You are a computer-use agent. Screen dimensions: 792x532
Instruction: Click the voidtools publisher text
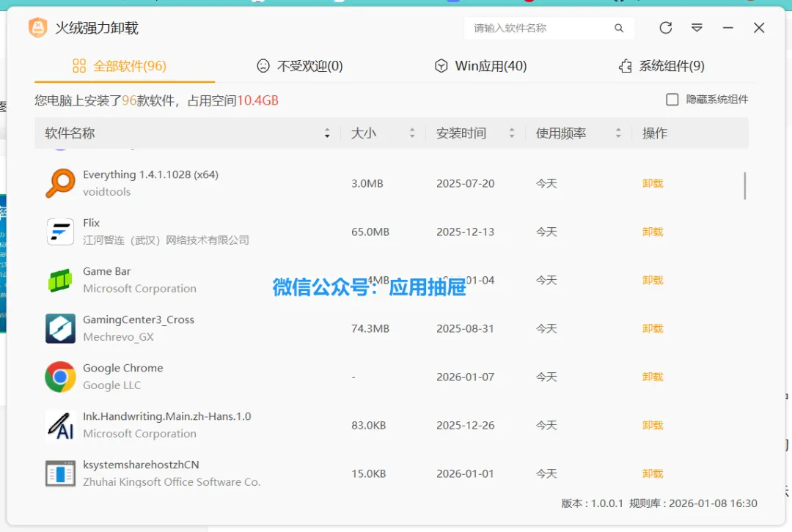[x=106, y=192]
